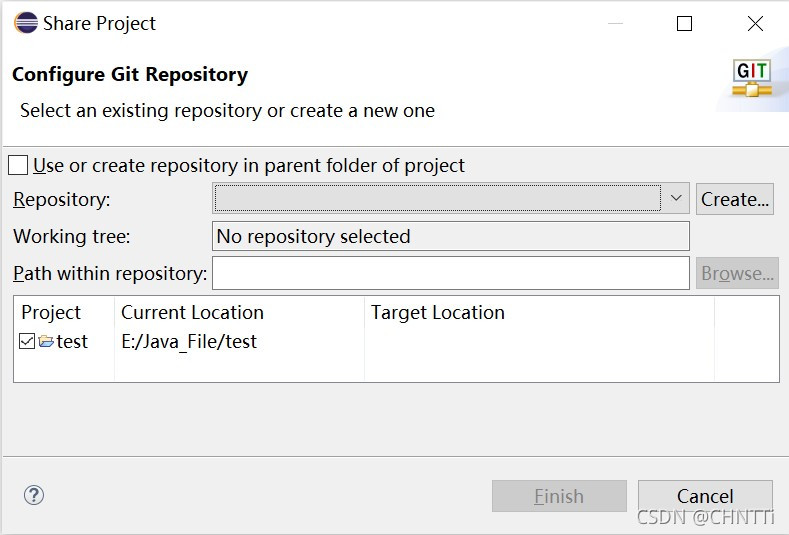Select the E:/Java_File/test location cell
The image size is (789, 535).
click(189, 342)
